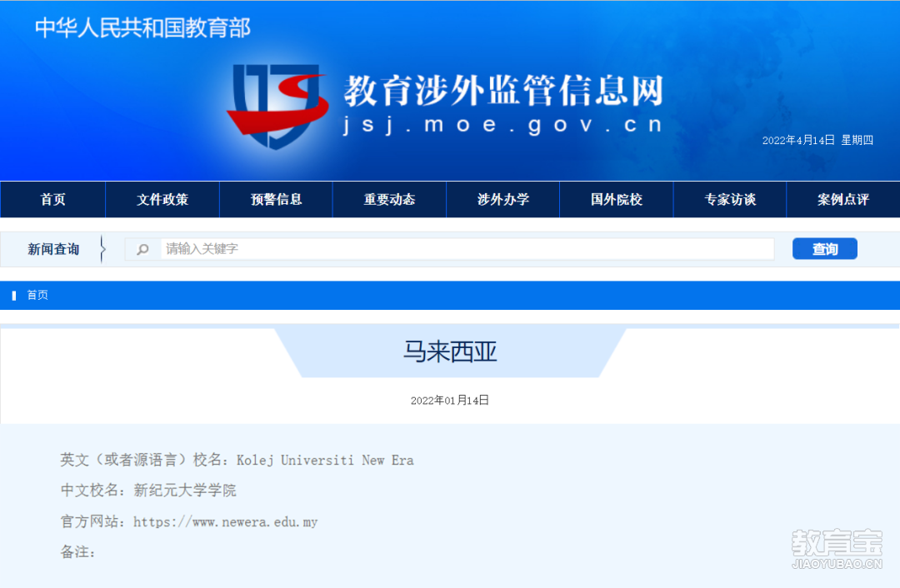
Task: Click the site shield logo
Action: (277, 106)
